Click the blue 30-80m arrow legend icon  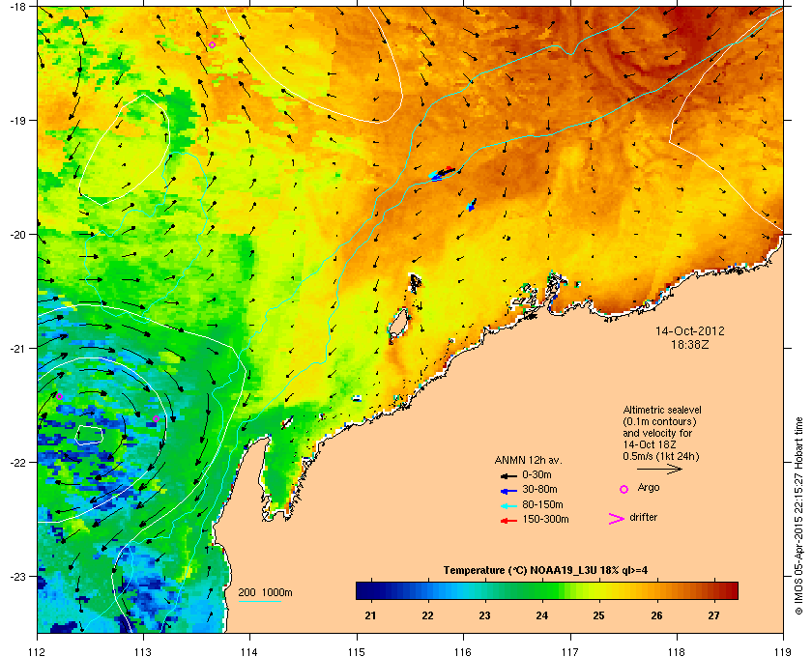tap(508, 490)
